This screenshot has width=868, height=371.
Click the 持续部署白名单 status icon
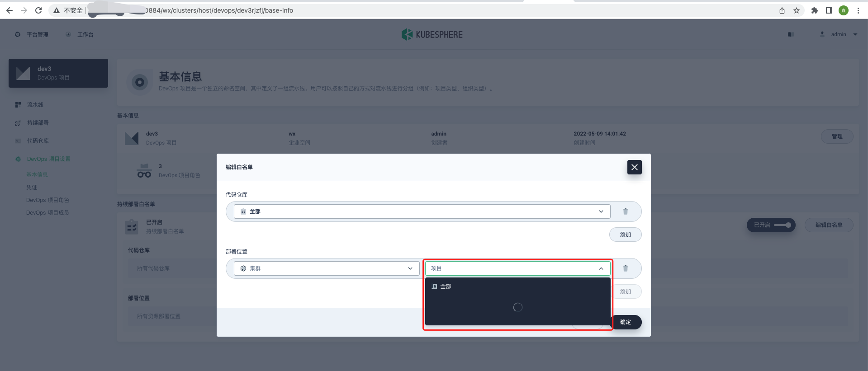click(132, 227)
